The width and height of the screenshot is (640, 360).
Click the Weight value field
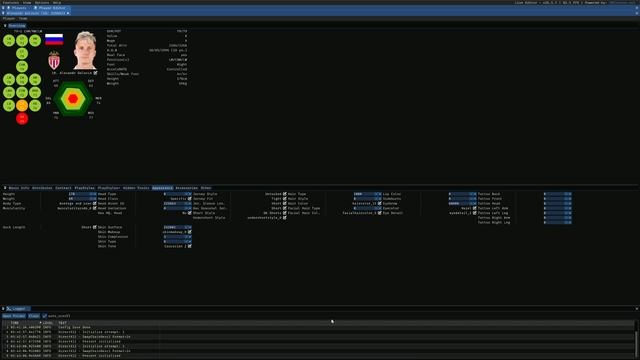point(82,199)
